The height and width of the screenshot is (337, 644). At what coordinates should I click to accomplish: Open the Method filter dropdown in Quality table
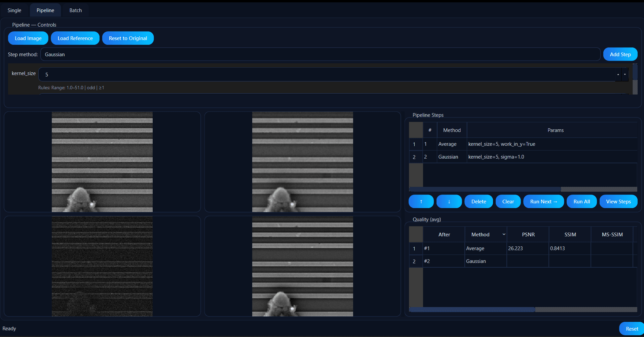click(504, 234)
